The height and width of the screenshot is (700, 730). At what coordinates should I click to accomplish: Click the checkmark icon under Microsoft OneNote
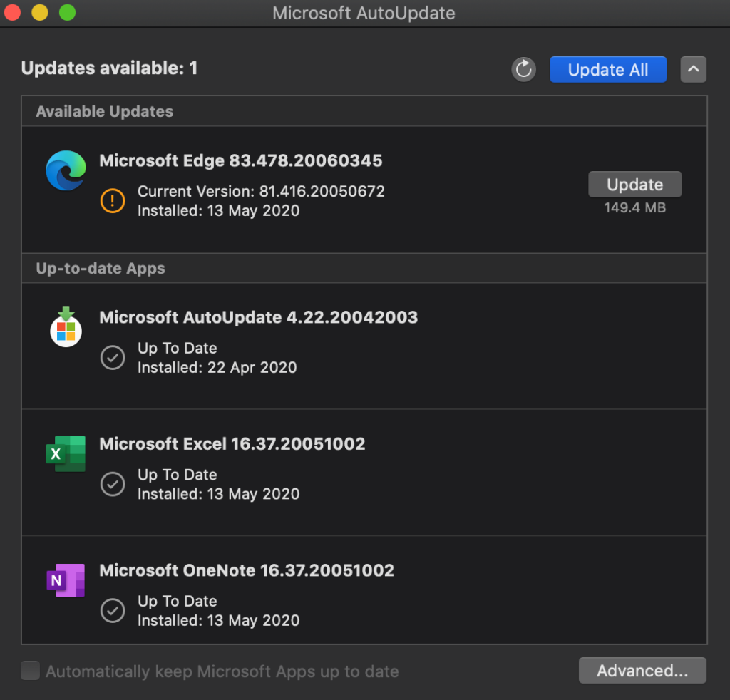[x=113, y=610]
